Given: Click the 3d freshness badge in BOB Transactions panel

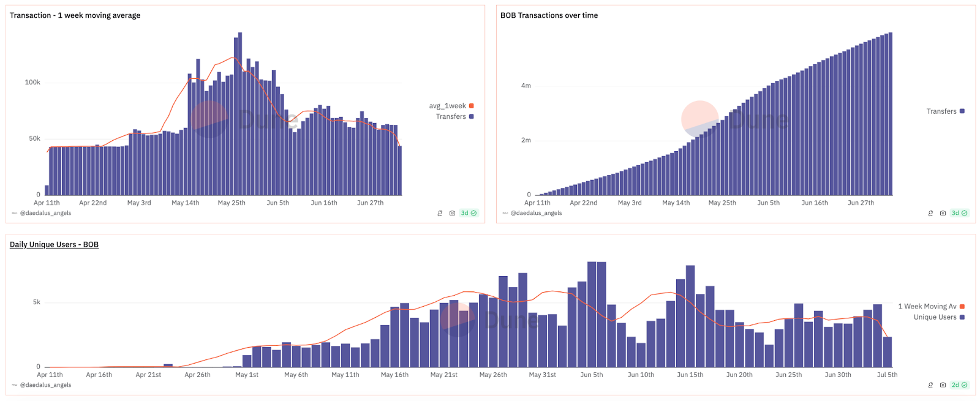Looking at the screenshot, I should click(x=959, y=213).
